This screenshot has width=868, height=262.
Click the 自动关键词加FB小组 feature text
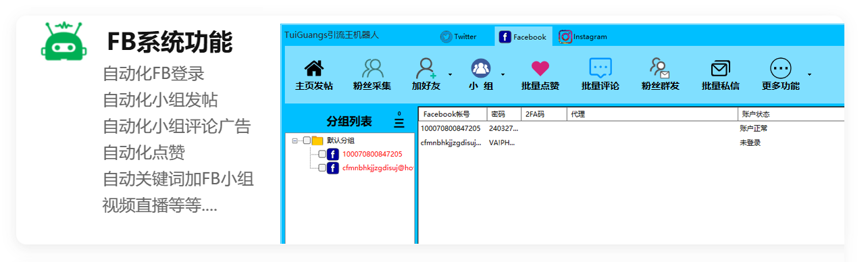point(178,179)
